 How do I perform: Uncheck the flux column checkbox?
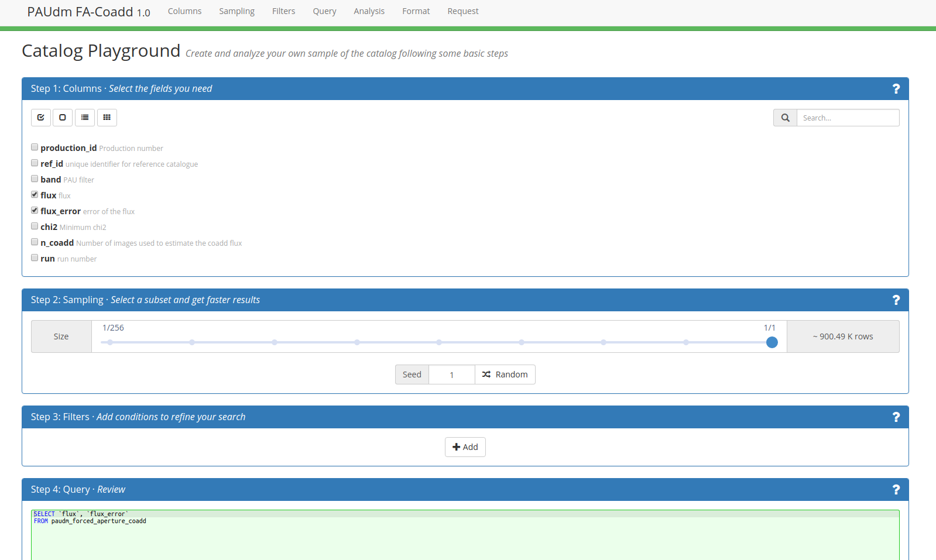(35, 195)
